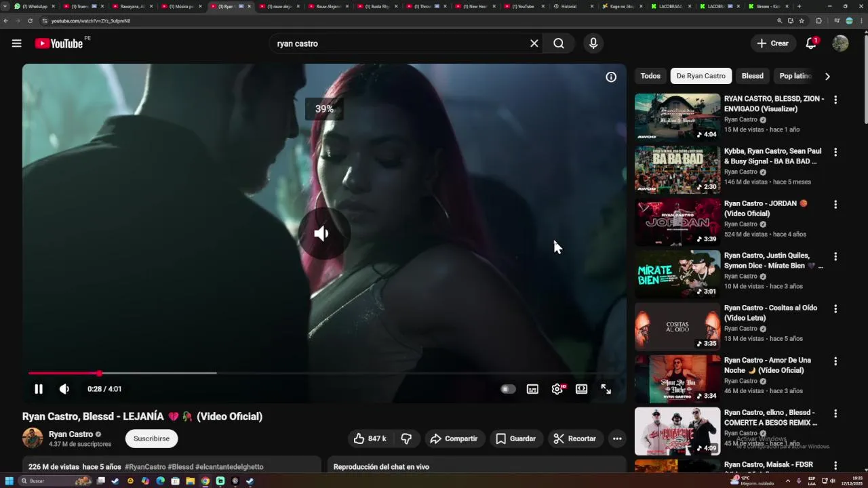This screenshot has width=868, height=488.
Task: Click the red playhead scrubber dot
Action: click(x=99, y=373)
